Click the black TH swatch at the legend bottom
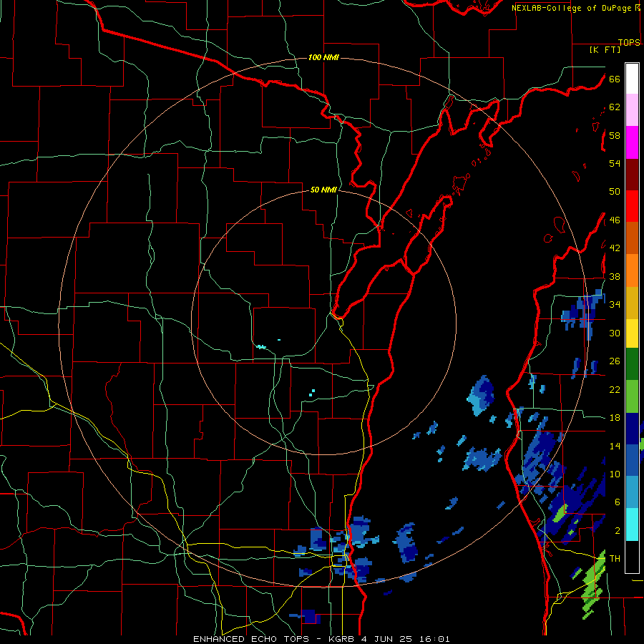 [x=632, y=557]
